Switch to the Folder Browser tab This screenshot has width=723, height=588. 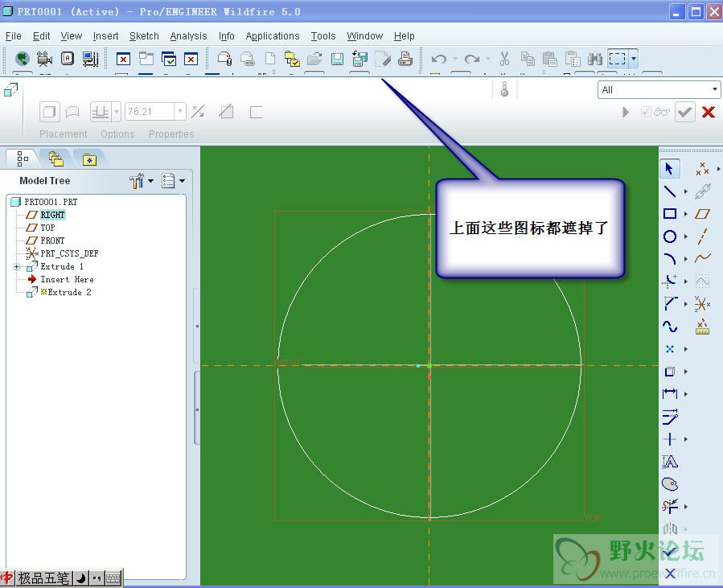[56, 159]
